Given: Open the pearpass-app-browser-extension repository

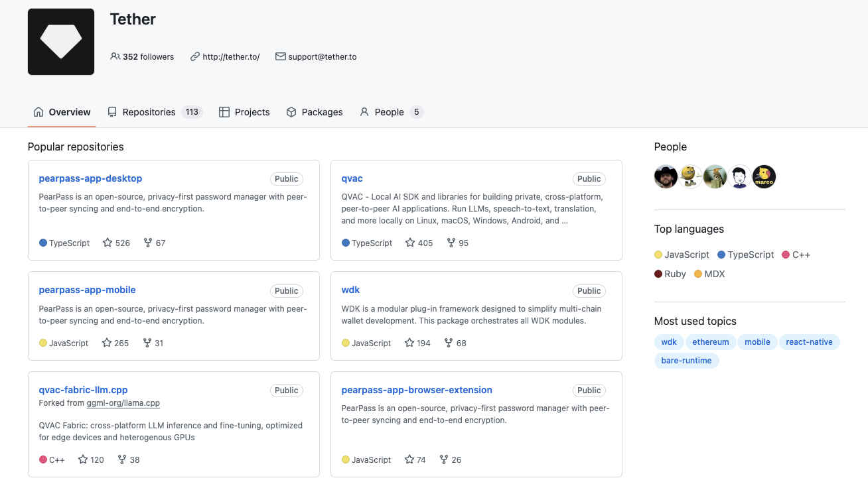Looking at the screenshot, I should [417, 390].
